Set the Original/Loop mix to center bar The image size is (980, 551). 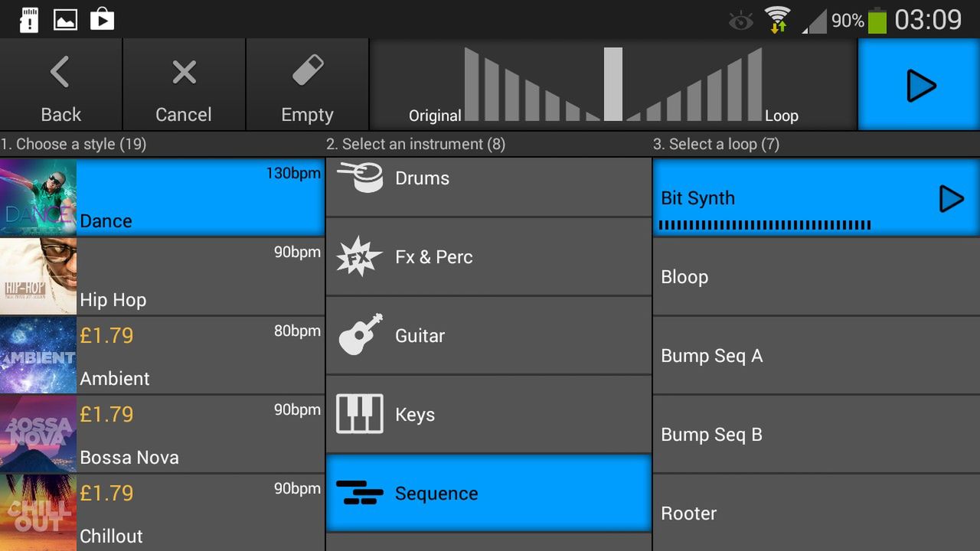pos(613,84)
